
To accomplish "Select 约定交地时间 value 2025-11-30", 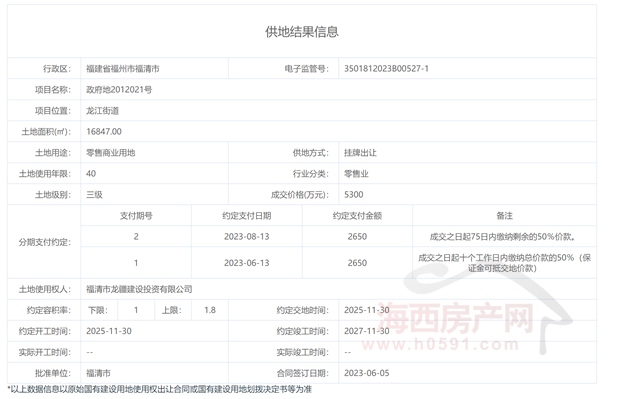I will (367, 310).
